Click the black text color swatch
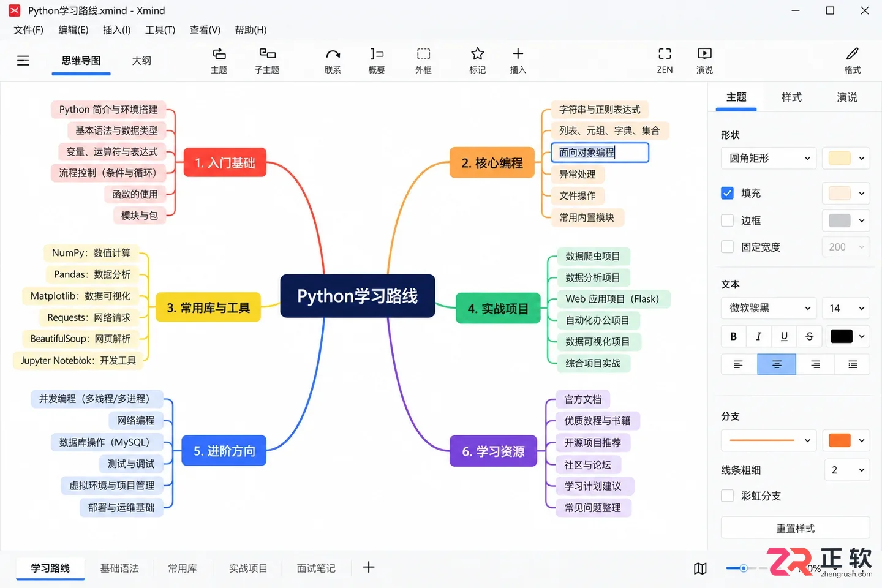 pyautogui.click(x=841, y=336)
